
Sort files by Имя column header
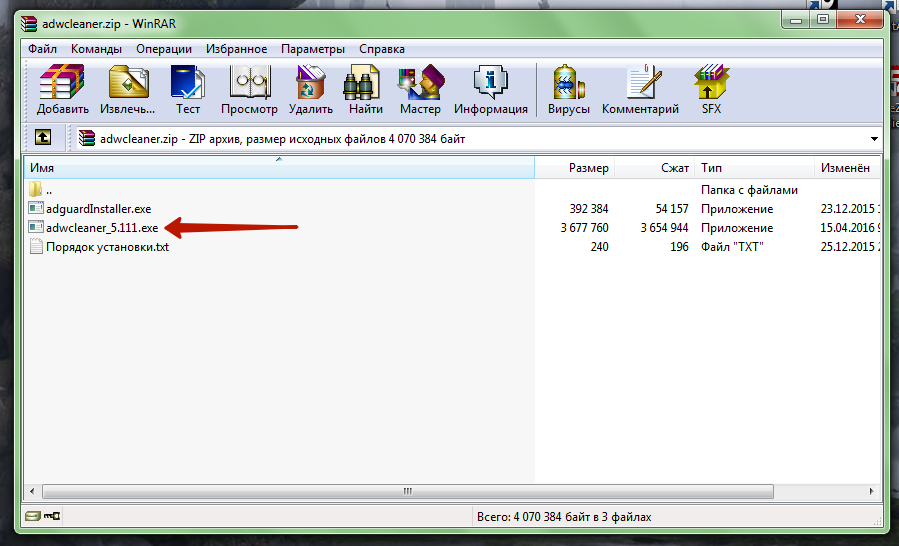click(x=279, y=167)
